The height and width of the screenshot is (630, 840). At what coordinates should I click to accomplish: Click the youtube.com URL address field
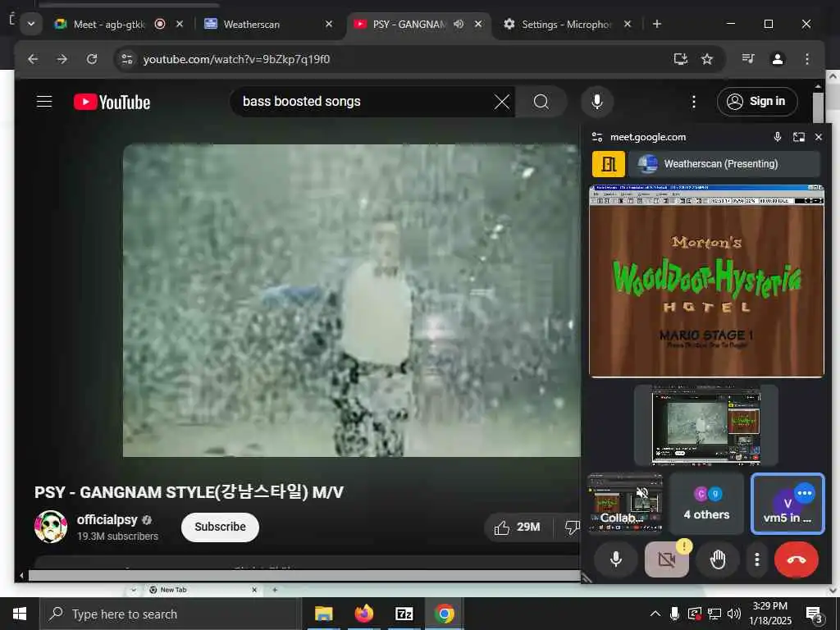[x=236, y=59]
